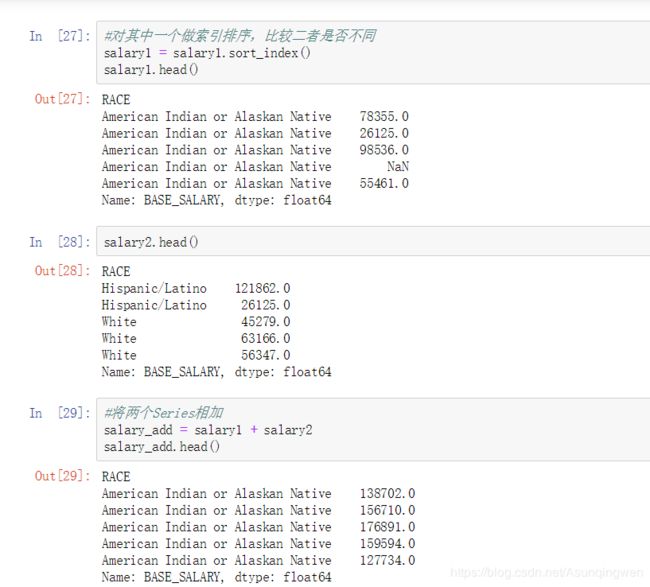Click American Indian label beside 78355.0
The image size is (650, 587).
click(216, 116)
